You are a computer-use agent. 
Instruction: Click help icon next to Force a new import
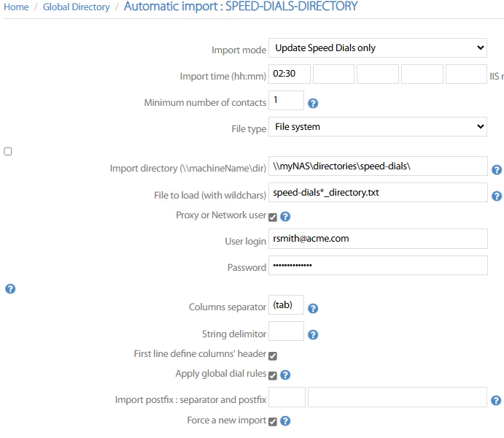[286, 421]
